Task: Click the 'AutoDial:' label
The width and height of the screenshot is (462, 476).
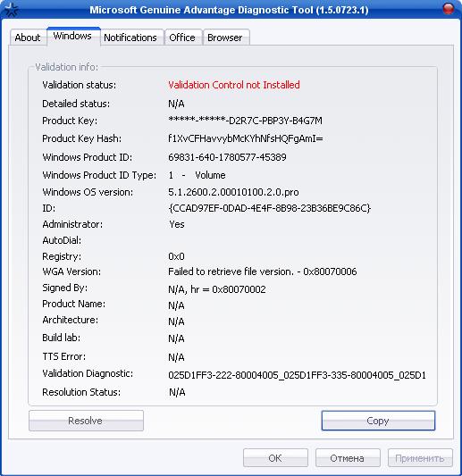Action: click(x=62, y=240)
